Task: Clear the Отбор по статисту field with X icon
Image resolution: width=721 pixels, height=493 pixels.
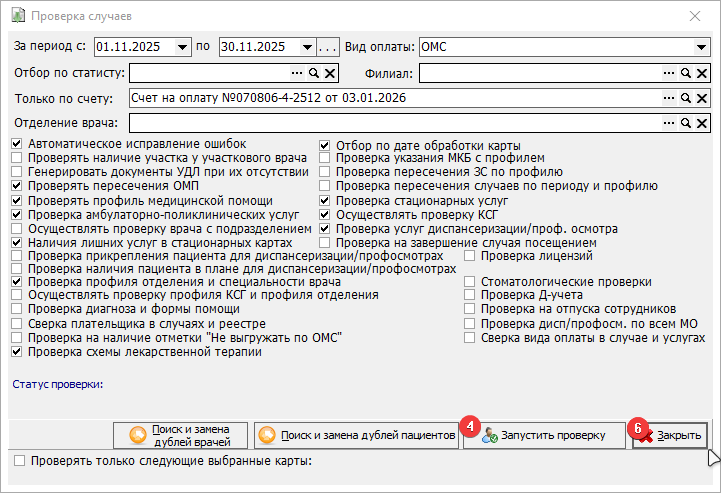Action: click(x=330, y=73)
